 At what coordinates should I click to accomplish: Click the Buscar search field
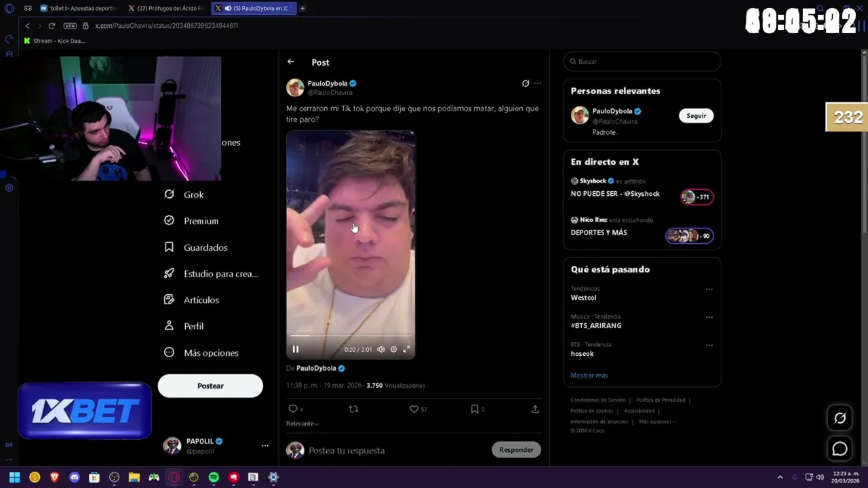(642, 62)
